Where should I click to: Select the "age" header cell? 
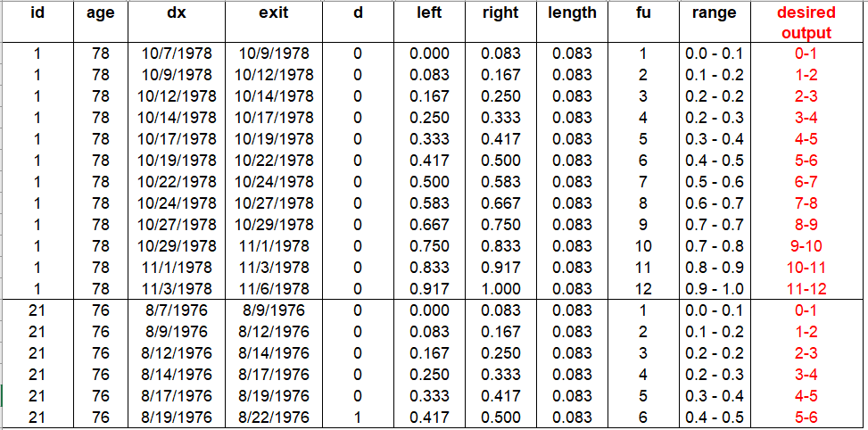tap(101, 13)
